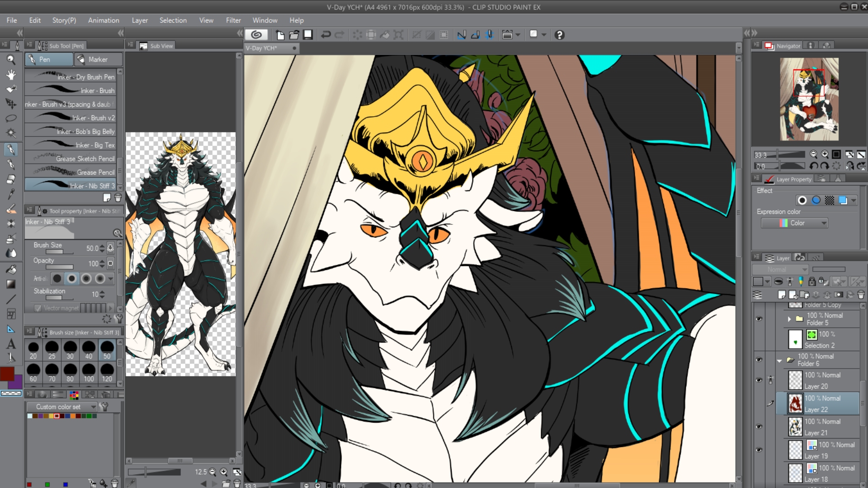Viewport: 868px width, 488px height.
Task: Open CLIP STUDIO launcher icon
Action: coord(256,35)
